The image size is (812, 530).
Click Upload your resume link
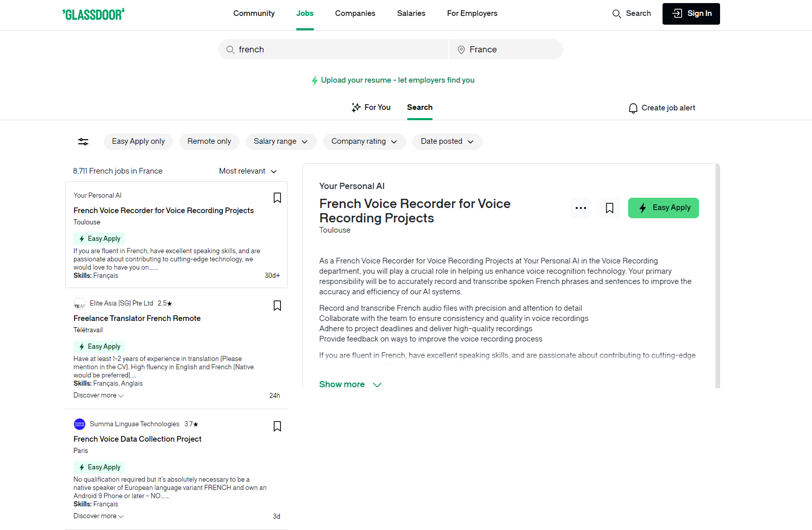click(398, 80)
